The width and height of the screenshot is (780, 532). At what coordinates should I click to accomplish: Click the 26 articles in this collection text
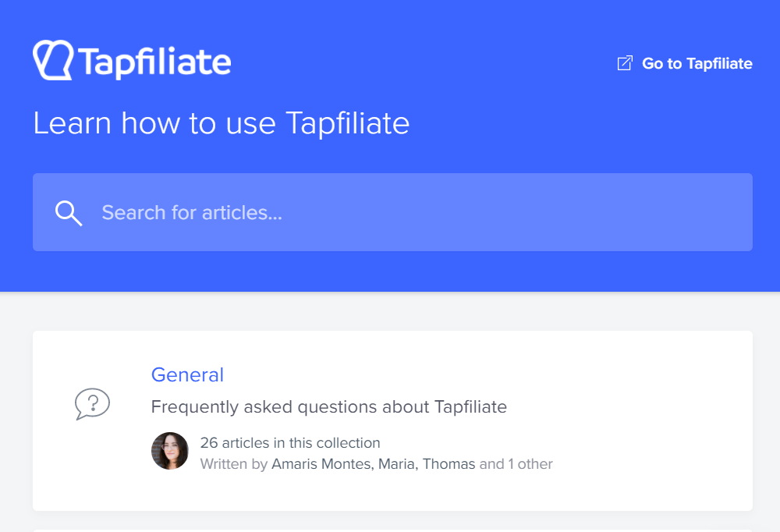pyautogui.click(x=290, y=442)
